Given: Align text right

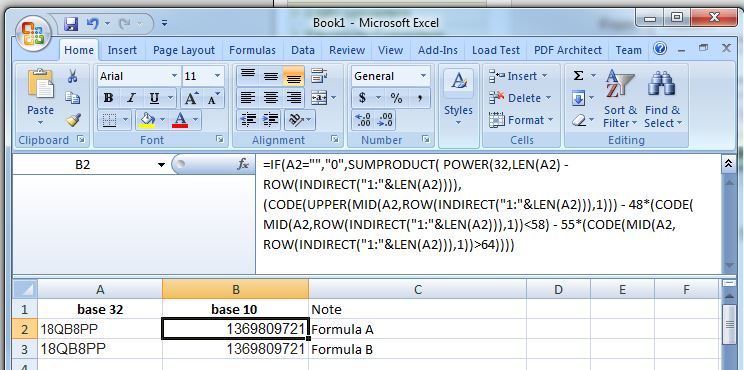Looking at the screenshot, I should (294, 98).
